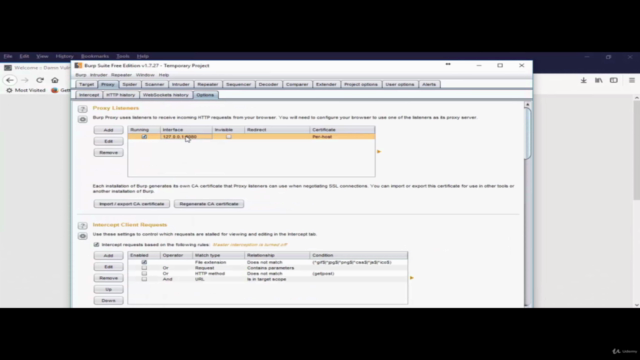Add a new proxy listener
The height and width of the screenshot is (360, 640).
point(108,130)
